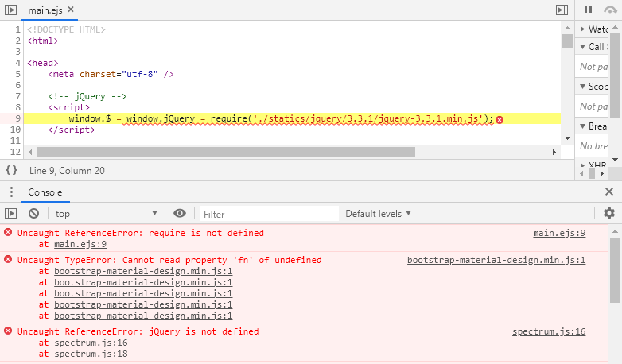This screenshot has height=364, width=622.
Task: Show the console sidebar
Action: [10, 213]
